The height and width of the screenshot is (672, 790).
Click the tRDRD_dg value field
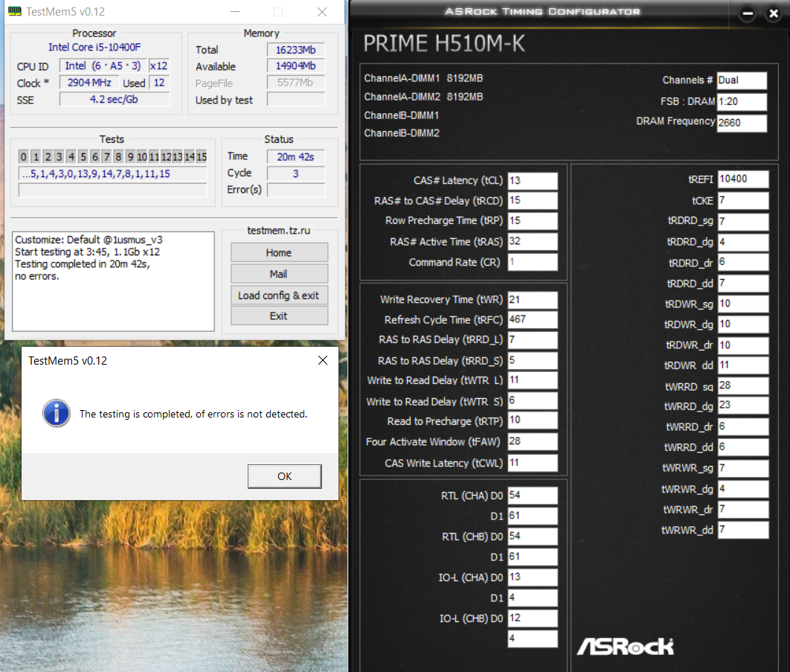tap(743, 242)
